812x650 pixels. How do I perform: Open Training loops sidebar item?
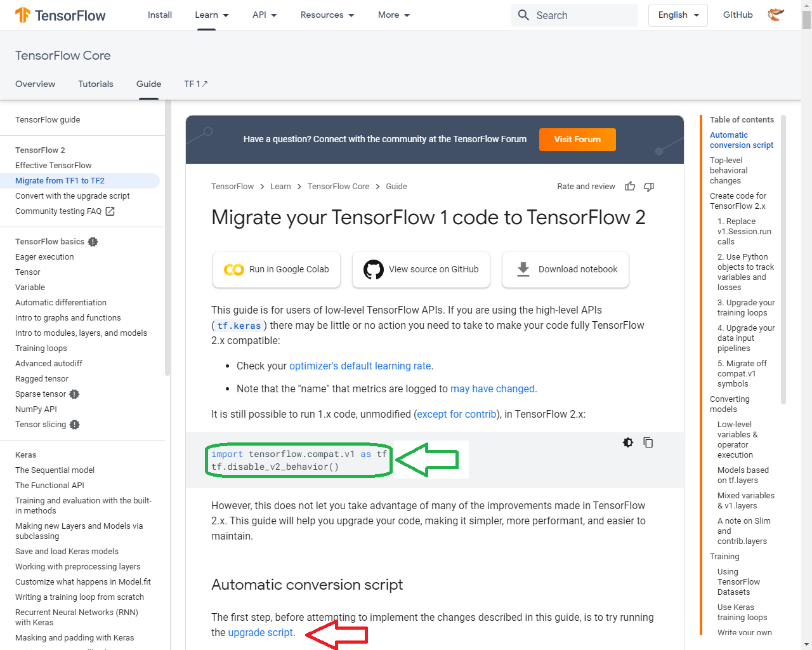click(x=41, y=348)
